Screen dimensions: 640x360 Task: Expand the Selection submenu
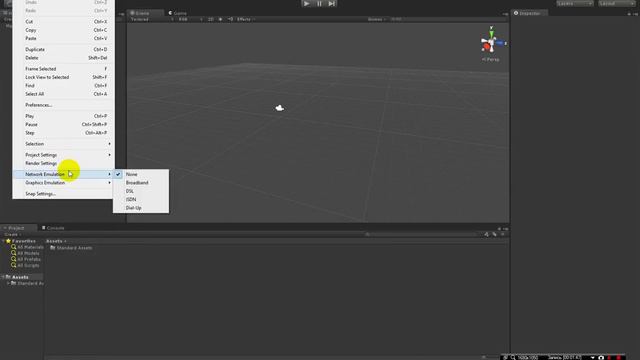[63, 144]
